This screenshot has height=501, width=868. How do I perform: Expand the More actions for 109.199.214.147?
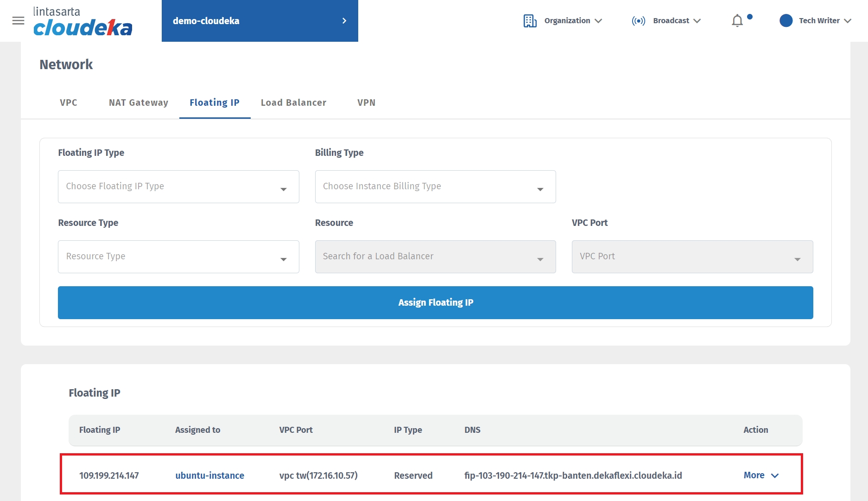[760, 475]
